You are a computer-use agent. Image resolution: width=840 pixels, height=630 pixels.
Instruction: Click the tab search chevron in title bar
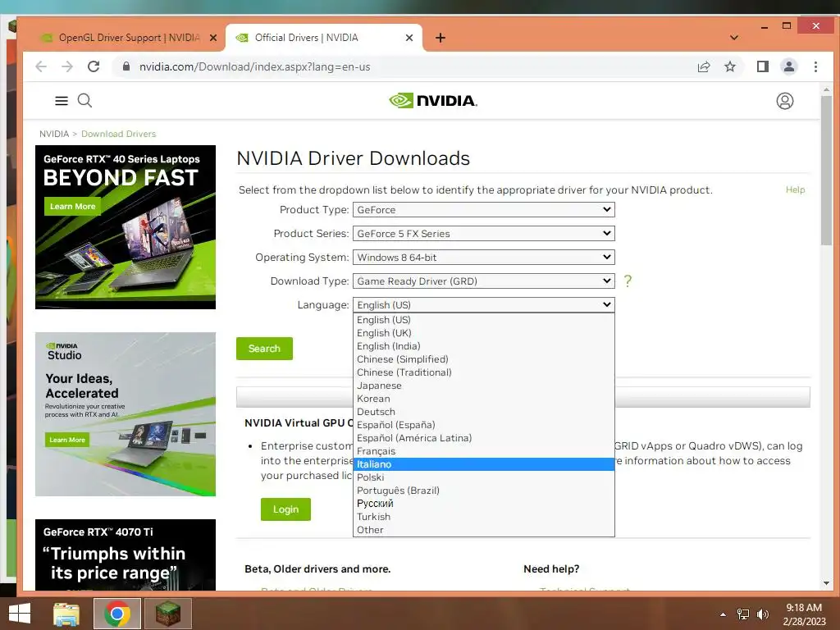coord(734,38)
